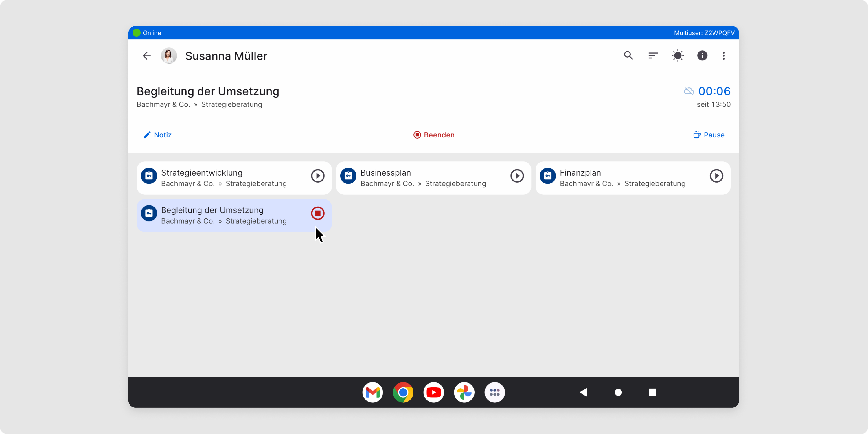The width and height of the screenshot is (868, 434).
Task: Add a note with Notiz button
Action: 158,135
